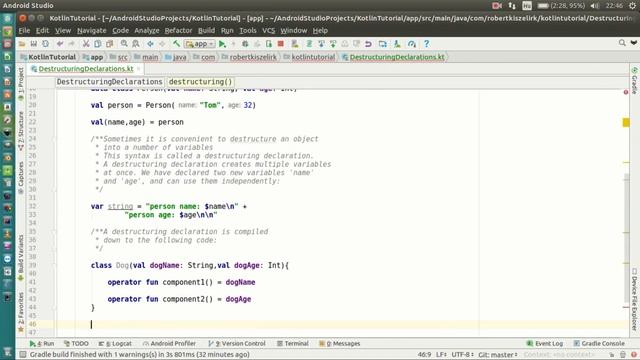Click the Synchronize toolbar icon
The width and height of the screenshot is (640, 360).
pyautogui.click(x=45, y=44)
